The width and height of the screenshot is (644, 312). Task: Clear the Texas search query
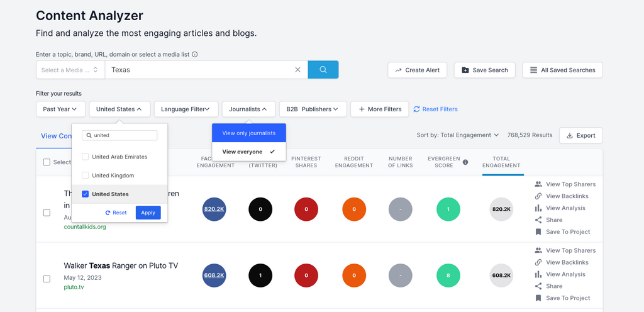[x=297, y=70]
